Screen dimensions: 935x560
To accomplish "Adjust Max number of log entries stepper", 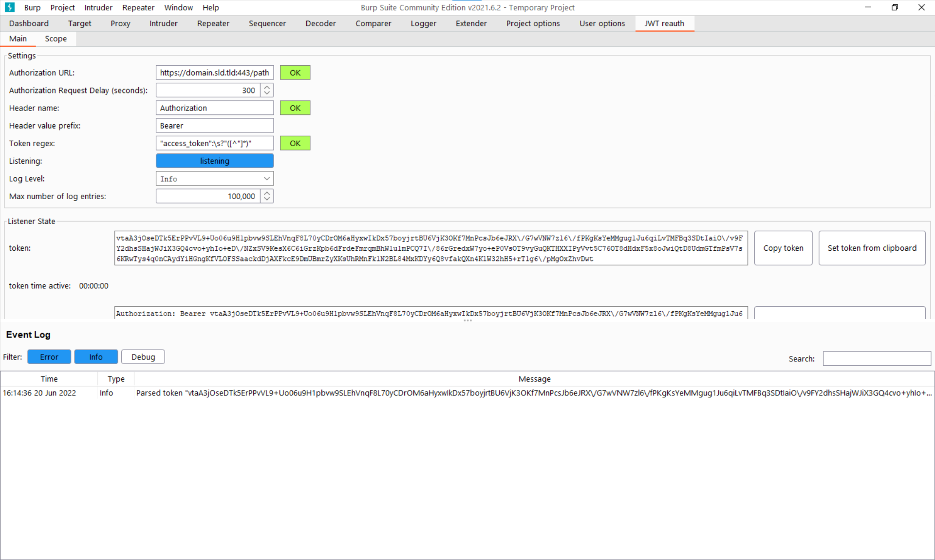I will 267,196.
